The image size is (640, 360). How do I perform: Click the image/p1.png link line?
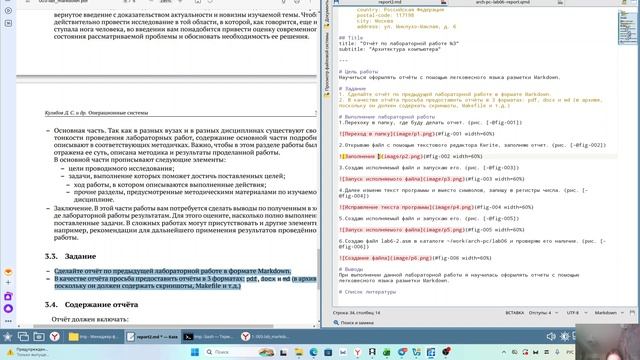(416, 133)
